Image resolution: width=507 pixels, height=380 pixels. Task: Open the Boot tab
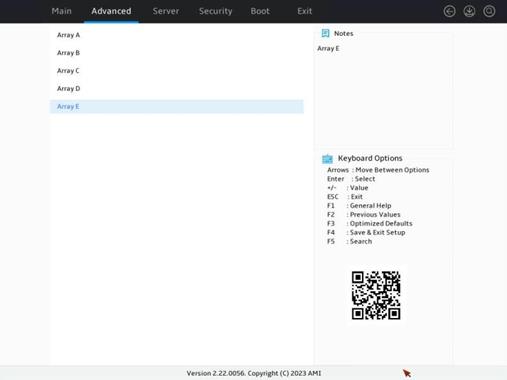coord(260,11)
